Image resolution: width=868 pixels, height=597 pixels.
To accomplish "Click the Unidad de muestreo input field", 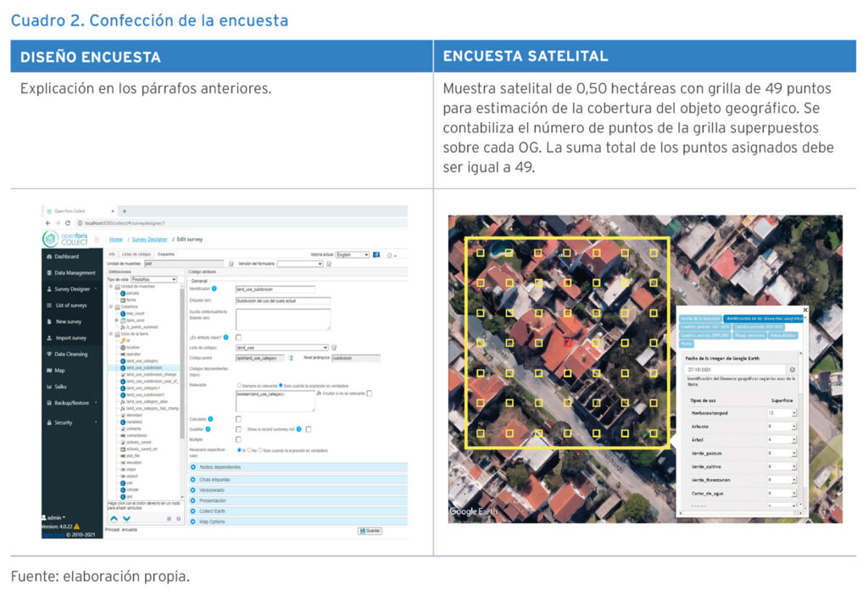I will pyautogui.click(x=184, y=264).
